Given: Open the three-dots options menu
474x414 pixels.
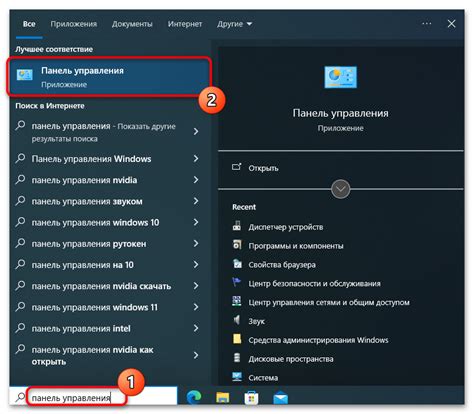Looking at the screenshot, I should click(427, 24).
